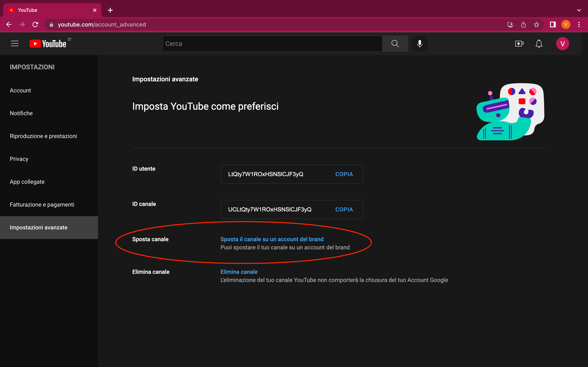Open the Chrome three-dot menu
Image resolution: width=588 pixels, height=367 pixels.
[579, 24]
